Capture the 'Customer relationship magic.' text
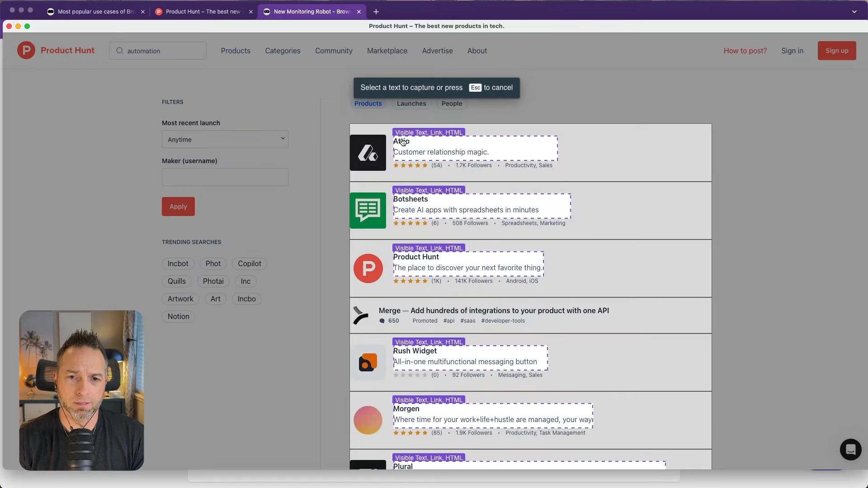Screen dimensions: 868x488 click(x=441, y=152)
